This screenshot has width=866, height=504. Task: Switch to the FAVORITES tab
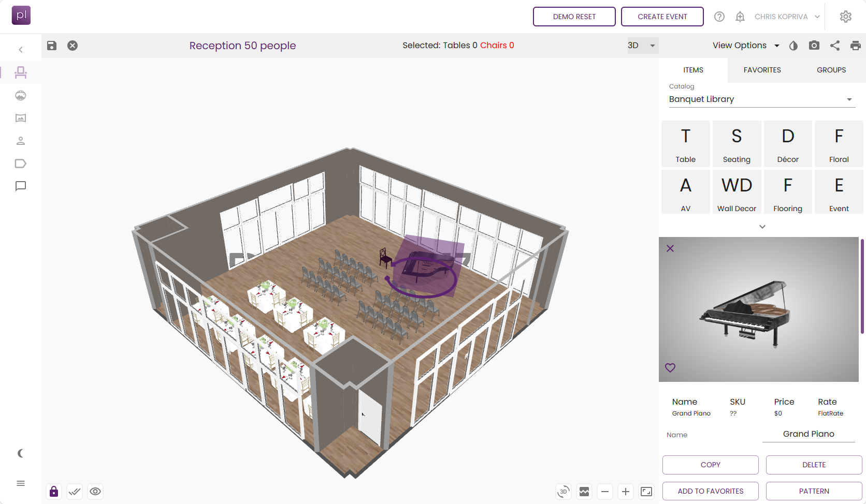click(x=762, y=70)
